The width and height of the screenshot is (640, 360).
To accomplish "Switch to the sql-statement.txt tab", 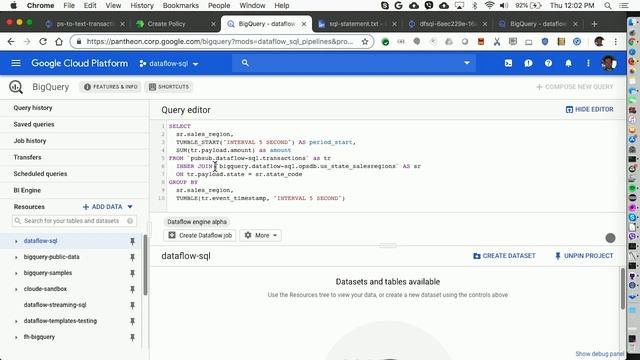I will (x=357, y=24).
